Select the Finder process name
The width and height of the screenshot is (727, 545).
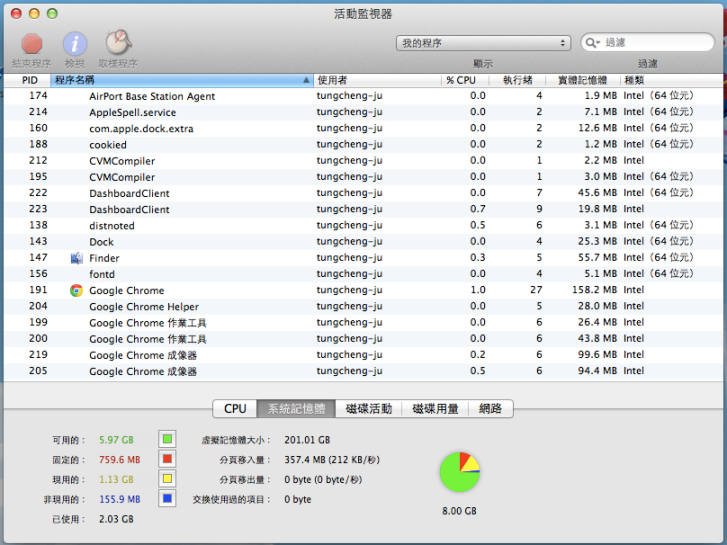[104, 258]
